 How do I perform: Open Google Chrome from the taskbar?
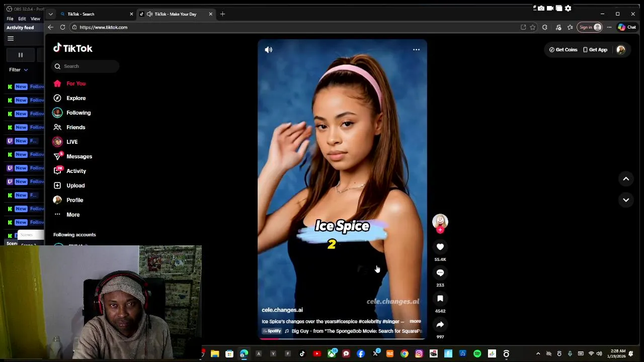pos(405,354)
